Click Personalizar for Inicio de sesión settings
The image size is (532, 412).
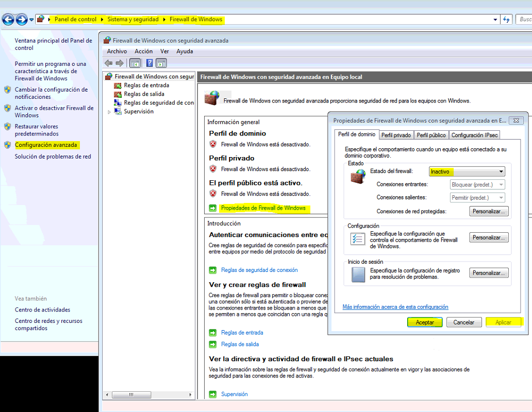coord(488,272)
